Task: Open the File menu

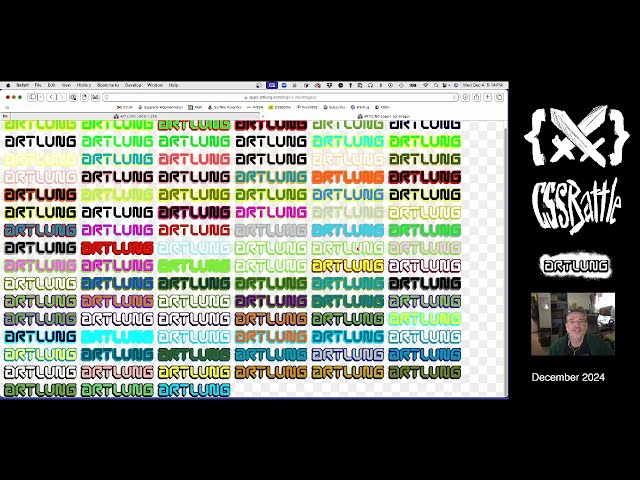Action: pos(38,85)
